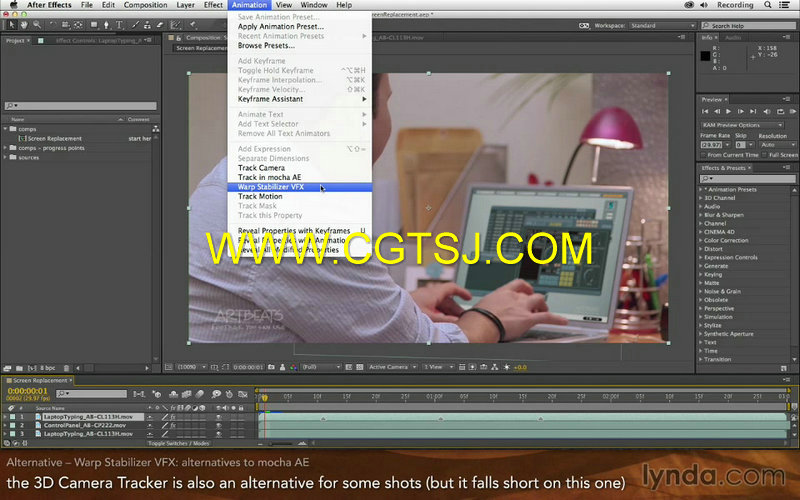Image resolution: width=800 pixels, height=500 pixels.
Task: Select the Pan Behind anchor tool
Action: tap(78, 24)
